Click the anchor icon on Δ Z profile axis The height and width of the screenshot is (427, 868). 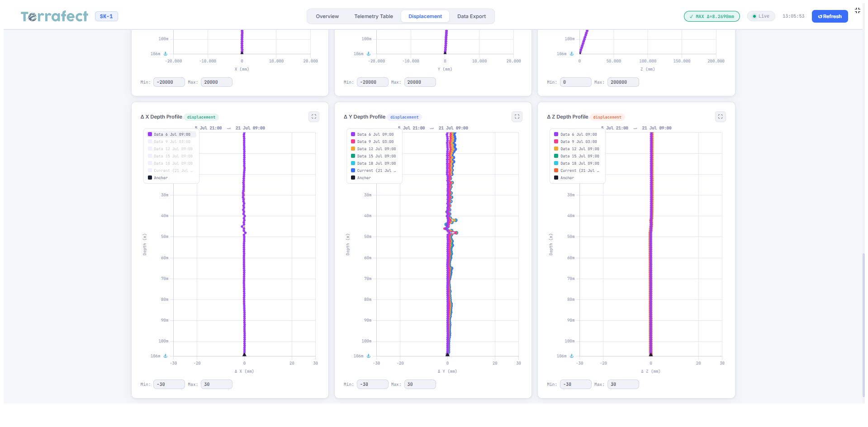click(572, 356)
